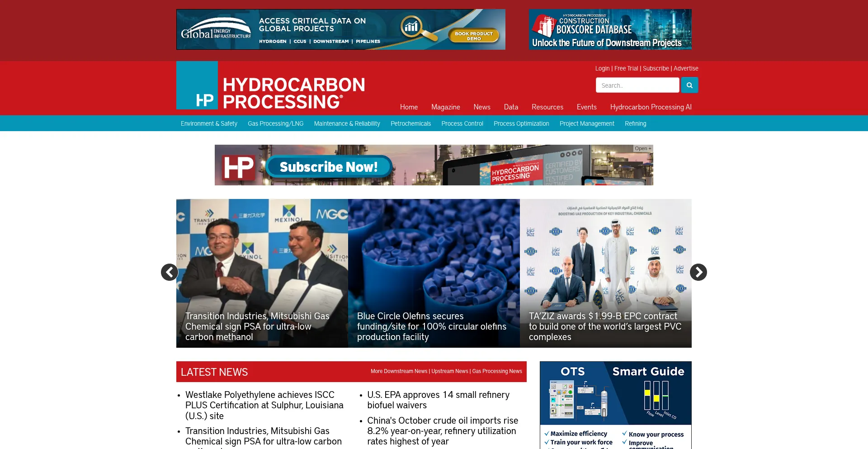Click the Free Trial link
868x449 pixels.
tap(626, 68)
